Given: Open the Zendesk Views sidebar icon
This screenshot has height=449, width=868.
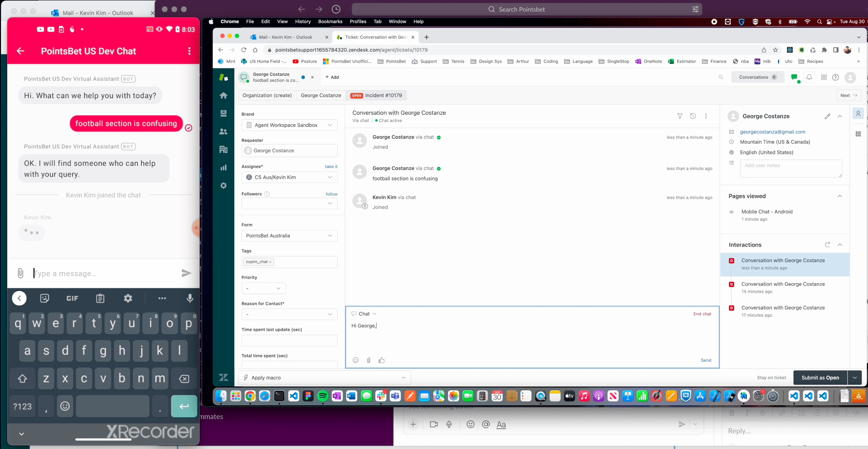Looking at the screenshot, I should 223,113.
